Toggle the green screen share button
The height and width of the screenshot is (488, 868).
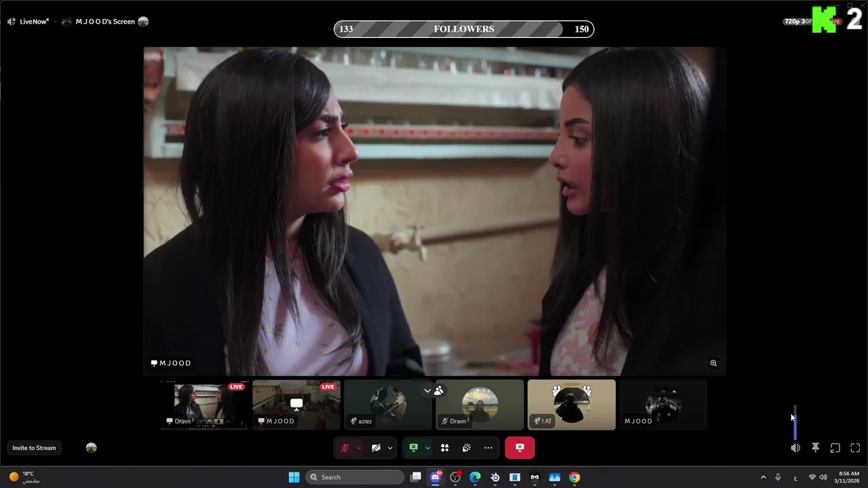pyautogui.click(x=414, y=448)
